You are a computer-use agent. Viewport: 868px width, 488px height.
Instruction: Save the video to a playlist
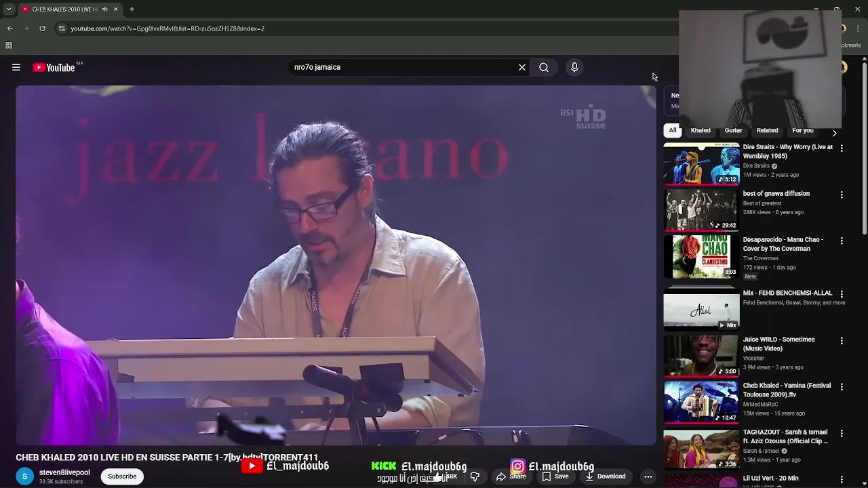(x=555, y=476)
